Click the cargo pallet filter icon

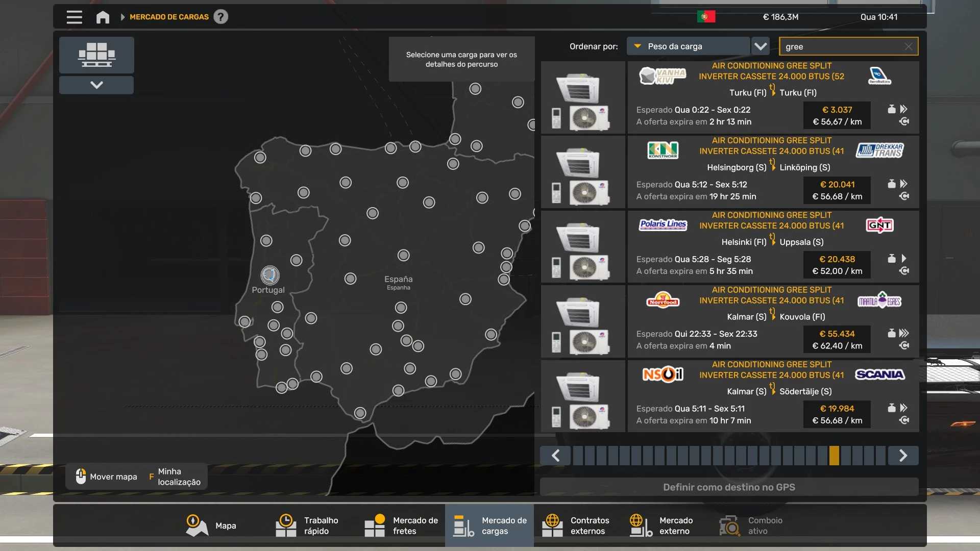coord(96,55)
